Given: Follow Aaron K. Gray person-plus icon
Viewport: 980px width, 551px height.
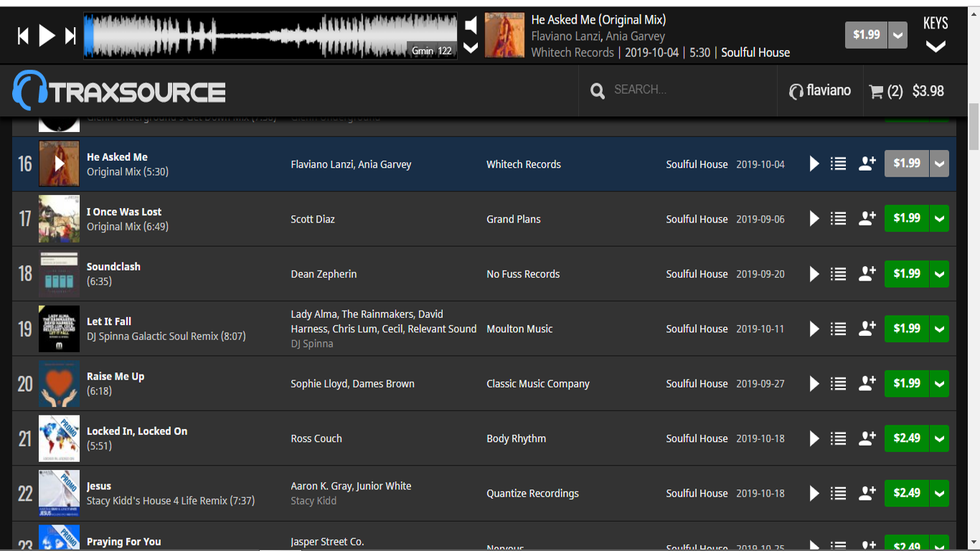Looking at the screenshot, I should [x=867, y=493].
